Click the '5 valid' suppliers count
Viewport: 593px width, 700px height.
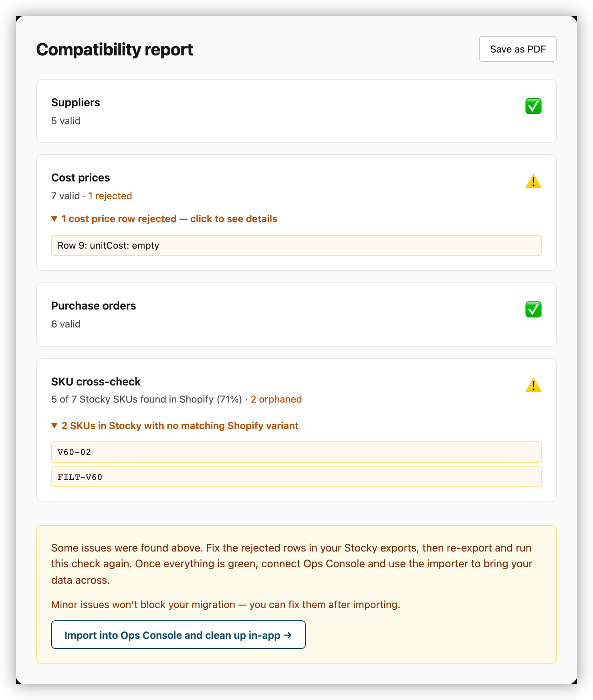click(66, 121)
